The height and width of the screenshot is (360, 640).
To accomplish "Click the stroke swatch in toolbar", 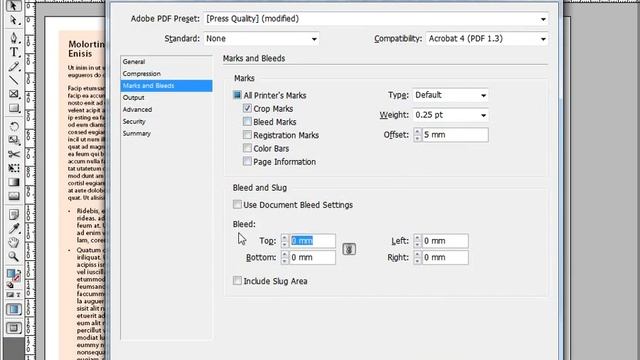I will 16,279.
